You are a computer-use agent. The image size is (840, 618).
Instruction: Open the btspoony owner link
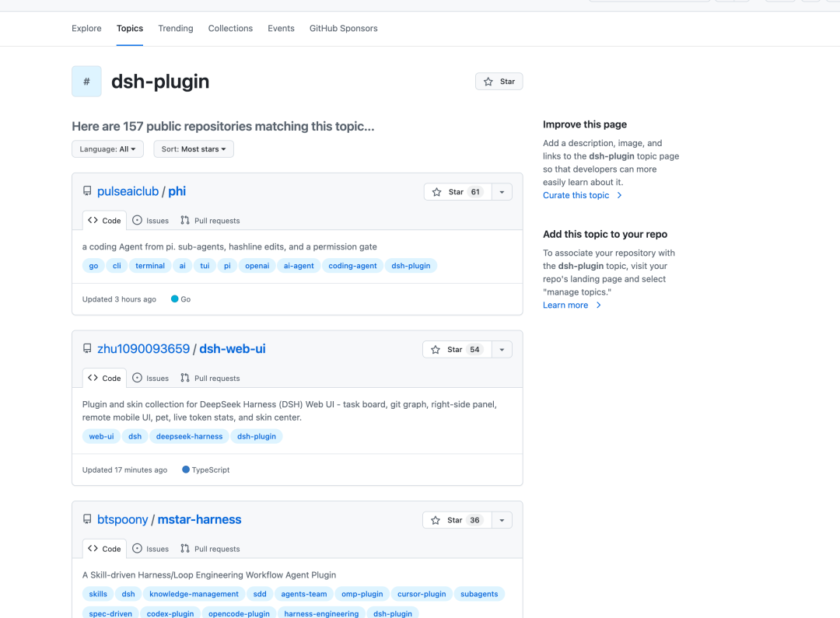click(x=123, y=519)
